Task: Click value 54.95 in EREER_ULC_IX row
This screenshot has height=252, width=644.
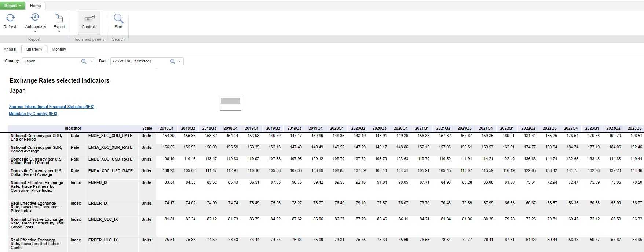Action: [x=637, y=240]
